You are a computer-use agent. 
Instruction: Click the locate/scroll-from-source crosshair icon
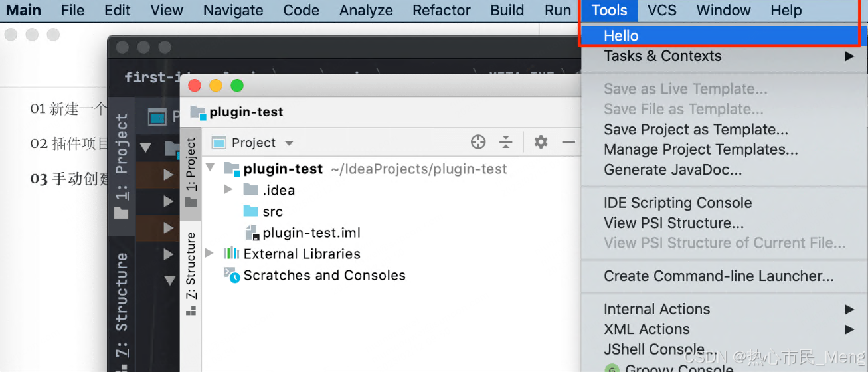[478, 142]
